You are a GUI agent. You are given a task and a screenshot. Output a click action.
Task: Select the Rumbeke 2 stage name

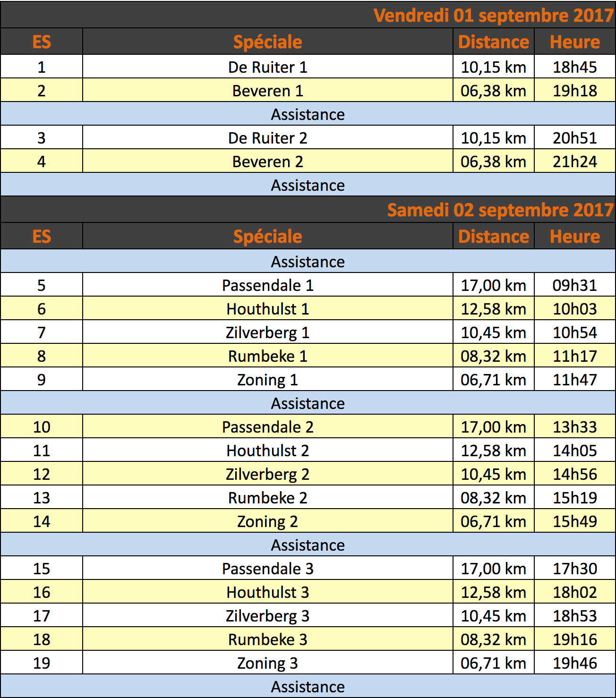tap(268, 498)
